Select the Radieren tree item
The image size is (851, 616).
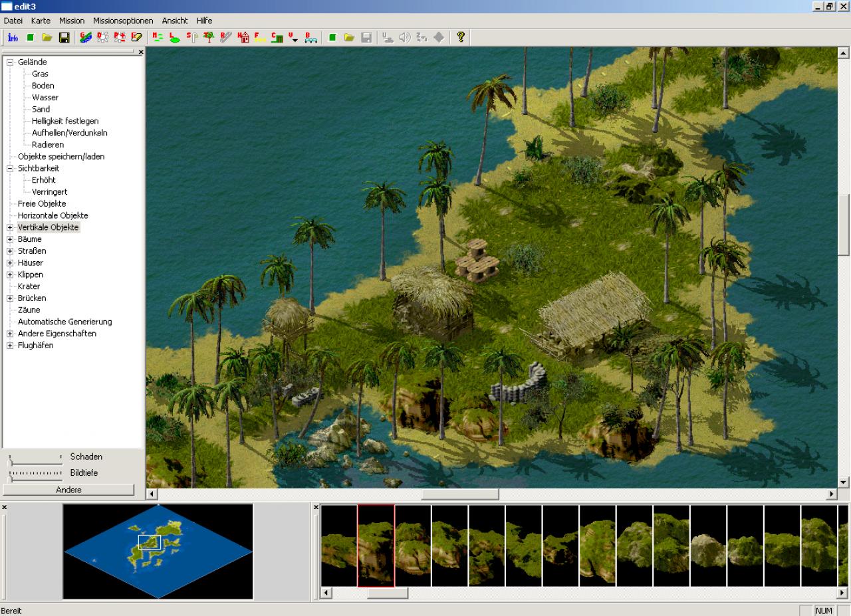[48, 145]
